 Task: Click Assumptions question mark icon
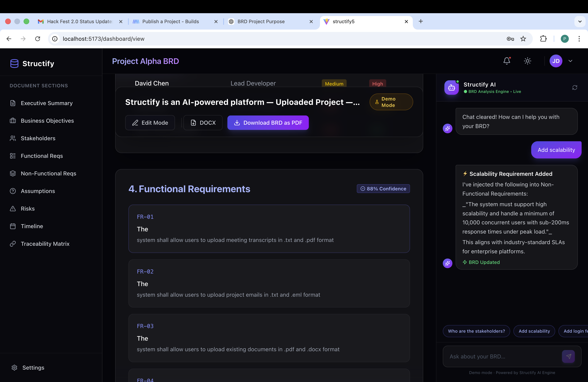click(13, 191)
